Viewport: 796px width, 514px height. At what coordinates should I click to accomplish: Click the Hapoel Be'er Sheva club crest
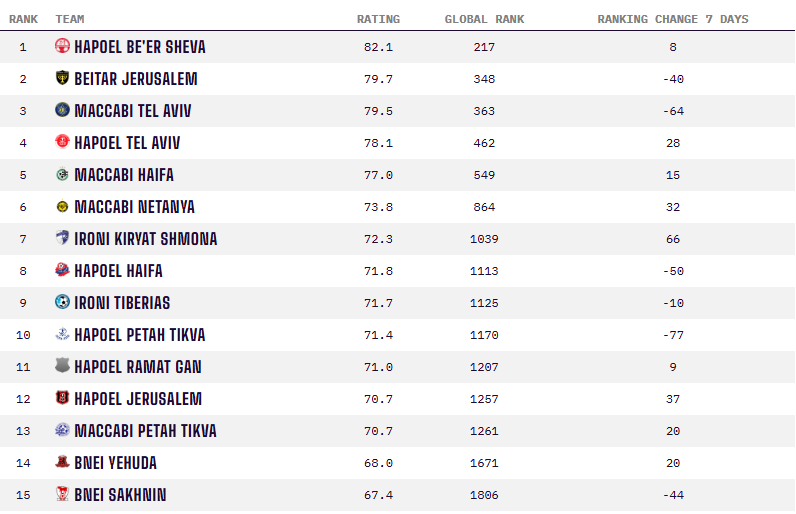point(62,46)
